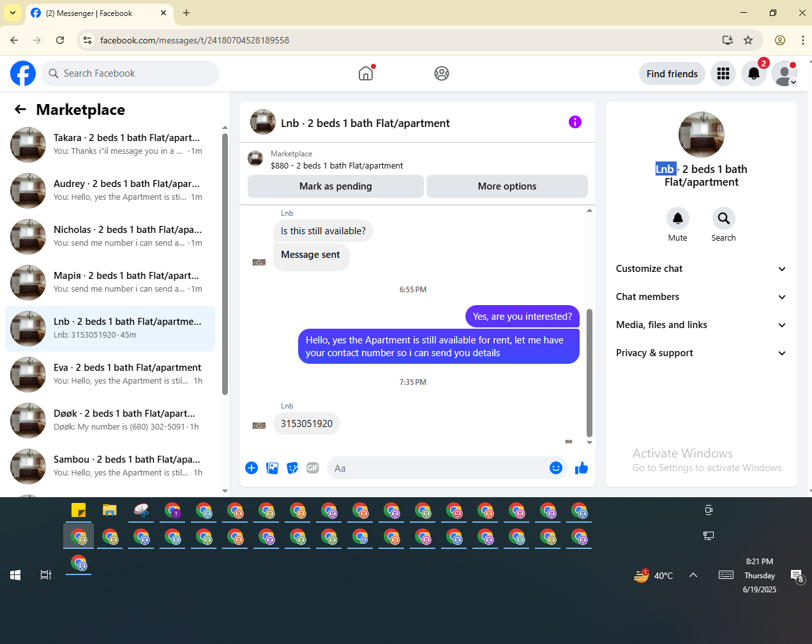Open a new browser tab
812x644 pixels.
coord(186,13)
